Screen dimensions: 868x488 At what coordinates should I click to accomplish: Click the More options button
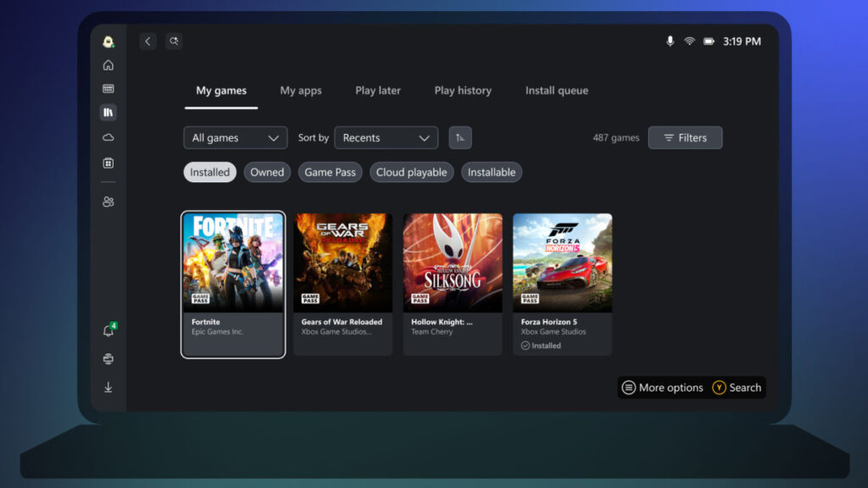pyautogui.click(x=662, y=387)
